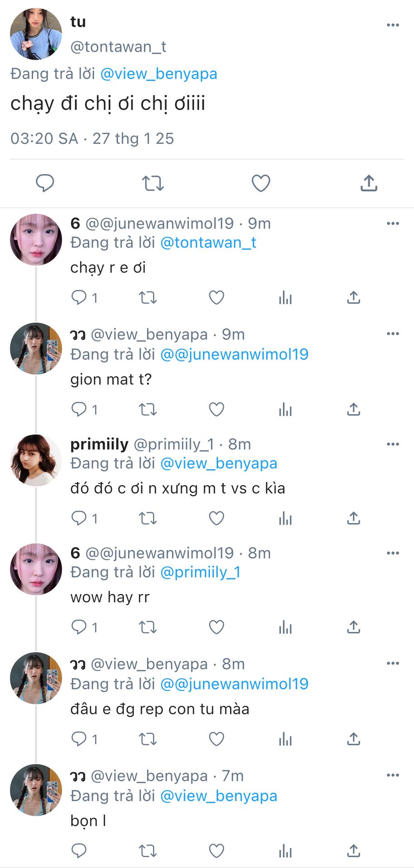Share the main tweet by tu
This screenshot has height=868, width=414.
pos(369,183)
